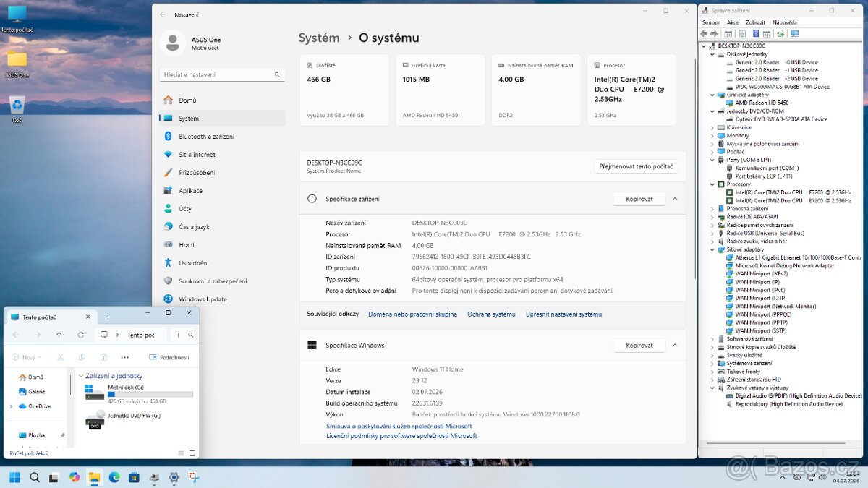Image resolution: width=868 pixels, height=488 pixels.
Task: Open Licenční podmínky pro software link
Action: (x=401, y=436)
